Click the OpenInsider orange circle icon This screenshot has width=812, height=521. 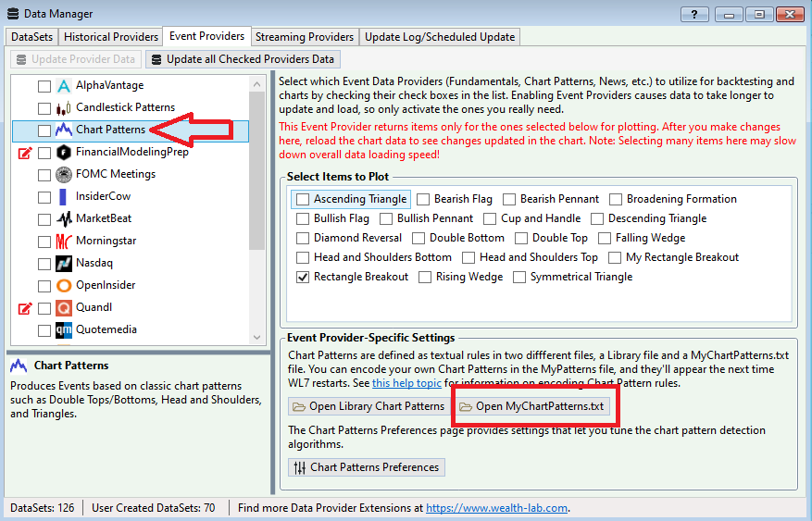pos(64,286)
